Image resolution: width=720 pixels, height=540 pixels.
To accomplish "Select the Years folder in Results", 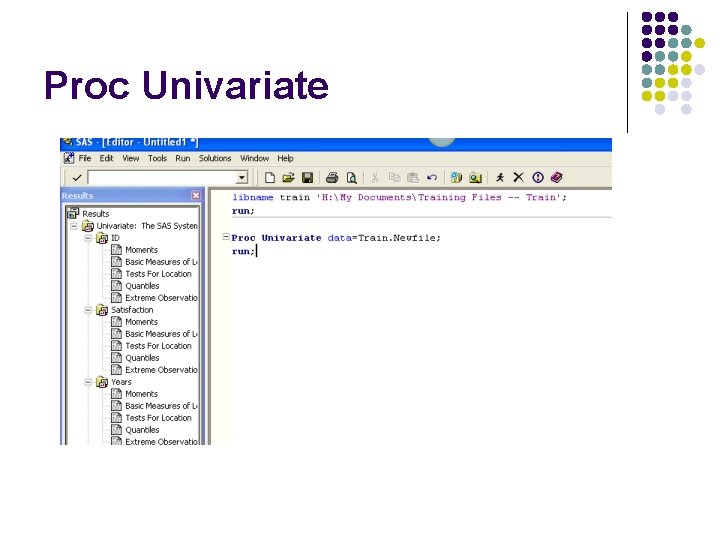I will [114, 382].
